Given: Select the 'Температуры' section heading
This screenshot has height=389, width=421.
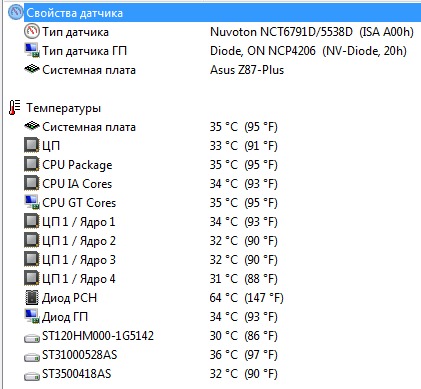Looking at the screenshot, I should click(x=63, y=108).
